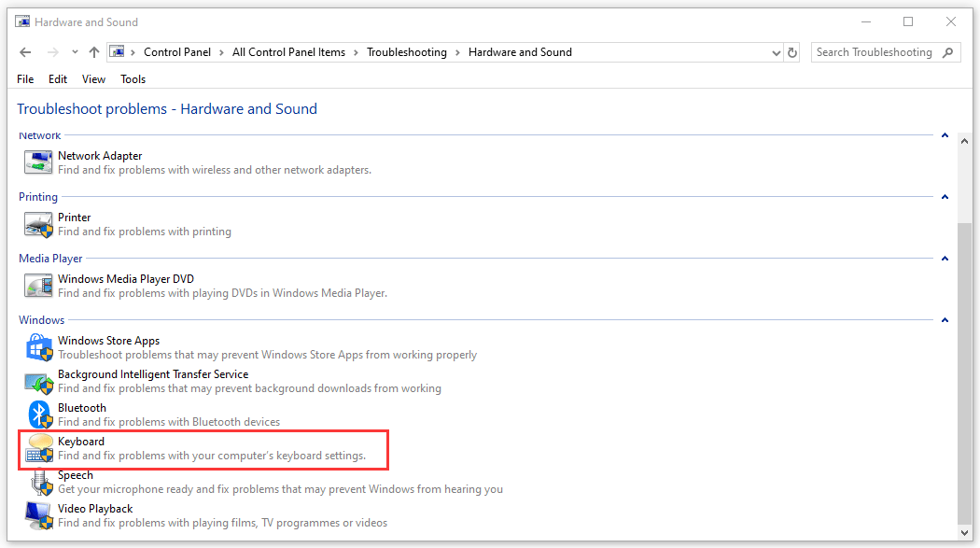
Task: Click the Video Playback monitor icon
Action: pos(39,515)
